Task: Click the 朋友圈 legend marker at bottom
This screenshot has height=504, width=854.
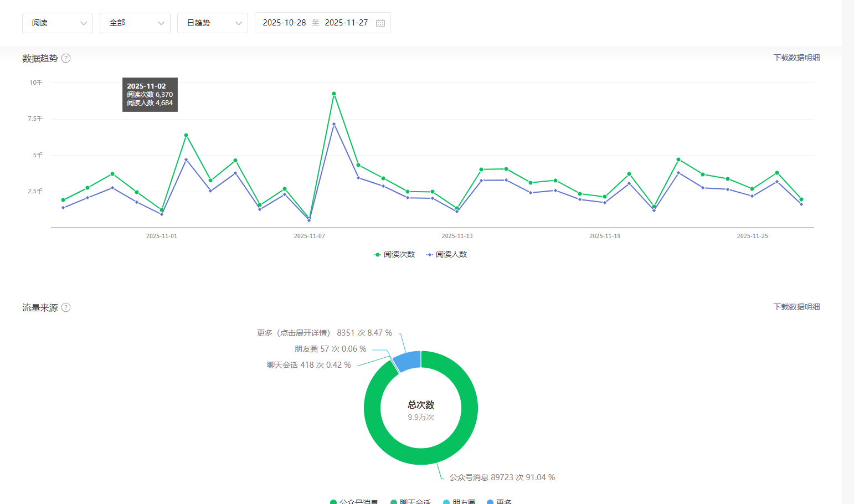Action: coord(446,502)
